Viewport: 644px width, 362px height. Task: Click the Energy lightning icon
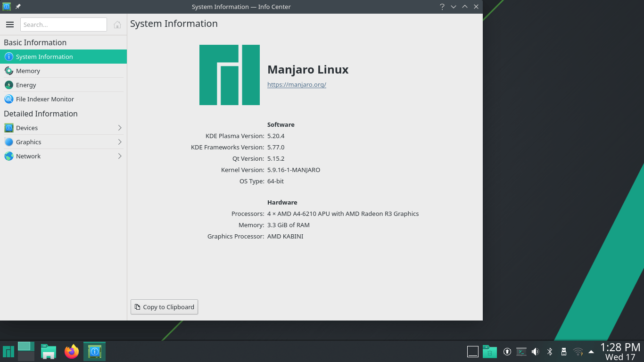coord(8,85)
